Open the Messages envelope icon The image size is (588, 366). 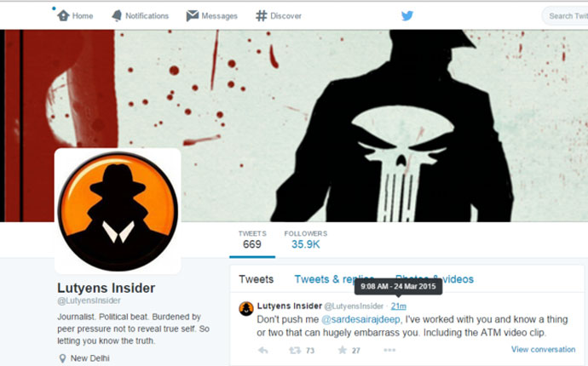[x=192, y=15]
